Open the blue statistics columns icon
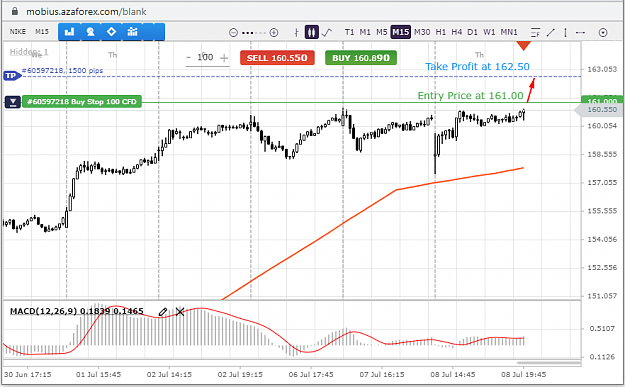 click(x=132, y=31)
